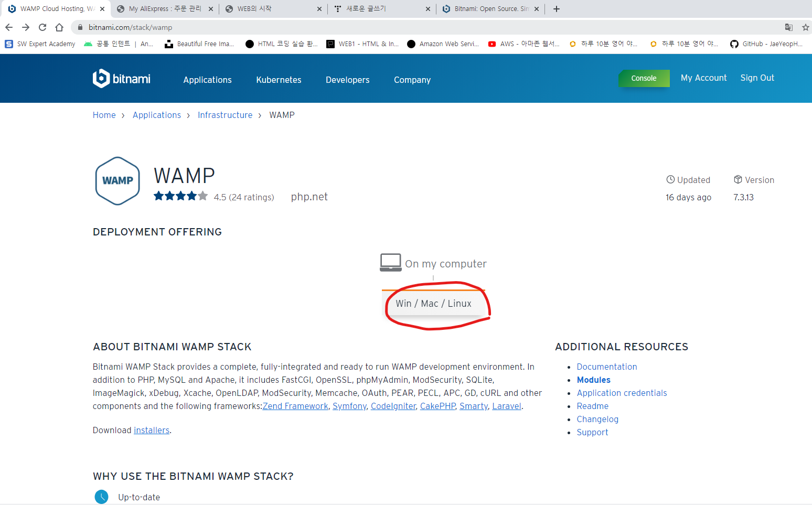The width and height of the screenshot is (812, 505).
Task: Open the SW Expert Academy bookmark
Action: [40, 44]
